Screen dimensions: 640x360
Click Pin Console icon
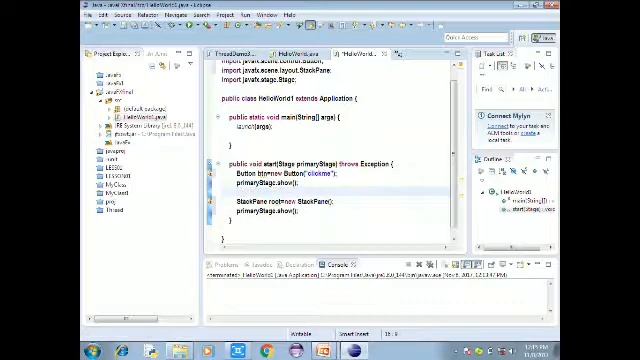491,264
